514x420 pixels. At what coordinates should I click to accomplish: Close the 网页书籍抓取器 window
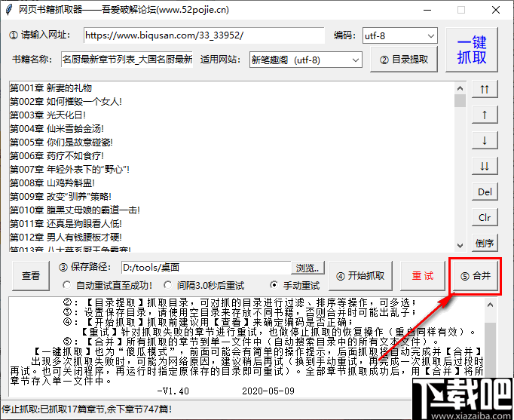click(496, 10)
